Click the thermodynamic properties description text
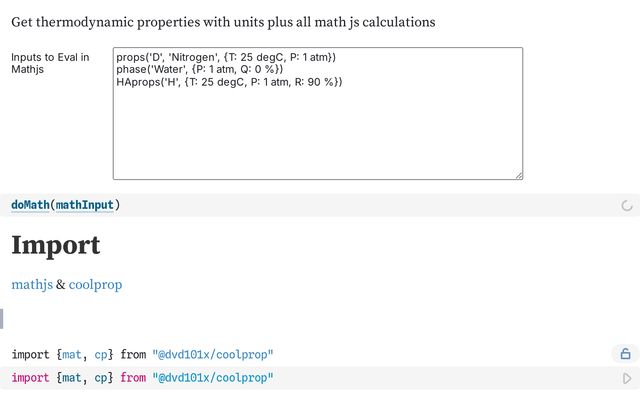Image resolution: width=640 pixels, height=400 pixels. pyautogui.click(x=223, y=21)
